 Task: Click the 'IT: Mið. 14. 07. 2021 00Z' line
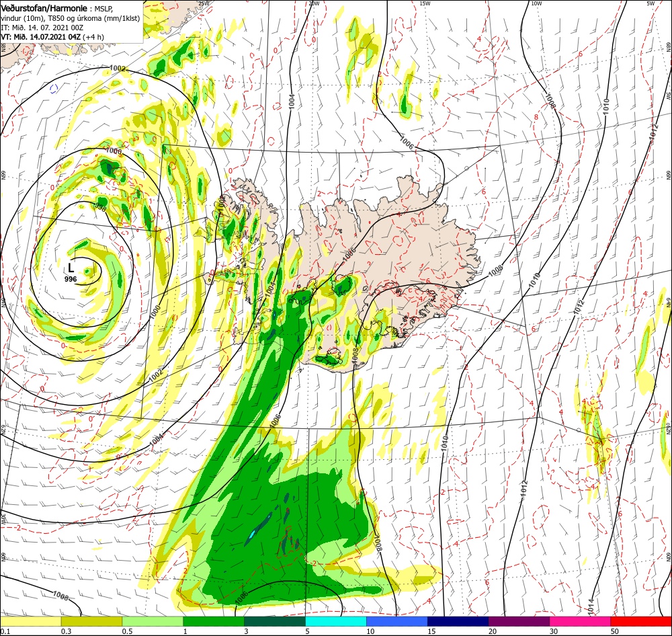[x=42, y=28]
